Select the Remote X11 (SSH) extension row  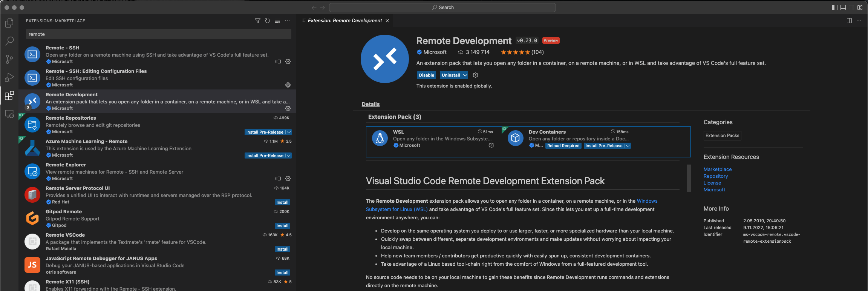tap(157, 285)
